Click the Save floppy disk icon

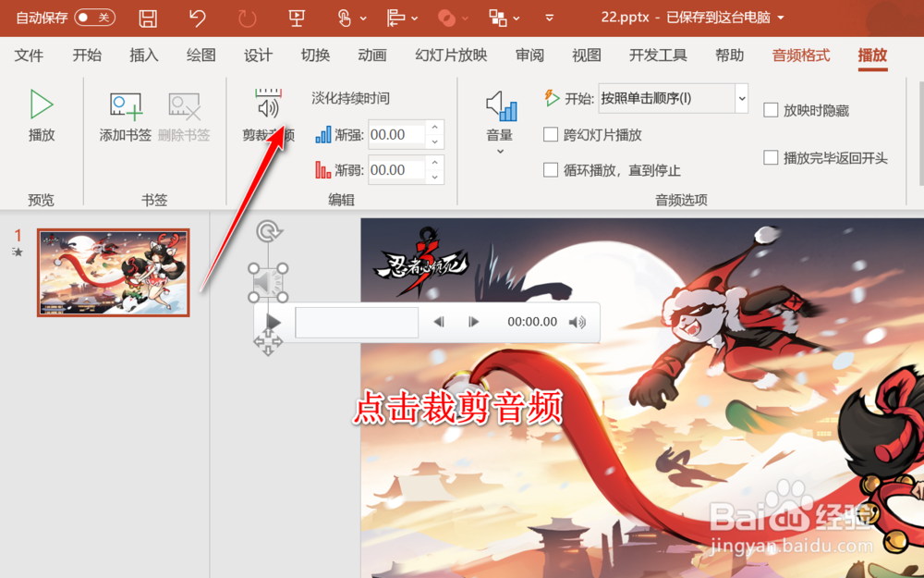point(148,18)
